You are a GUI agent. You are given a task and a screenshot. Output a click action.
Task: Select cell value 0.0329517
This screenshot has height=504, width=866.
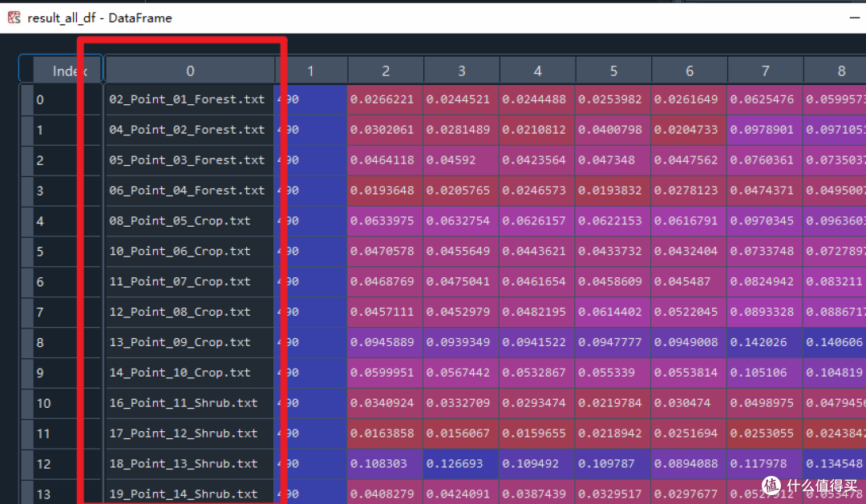pos(613,493)
